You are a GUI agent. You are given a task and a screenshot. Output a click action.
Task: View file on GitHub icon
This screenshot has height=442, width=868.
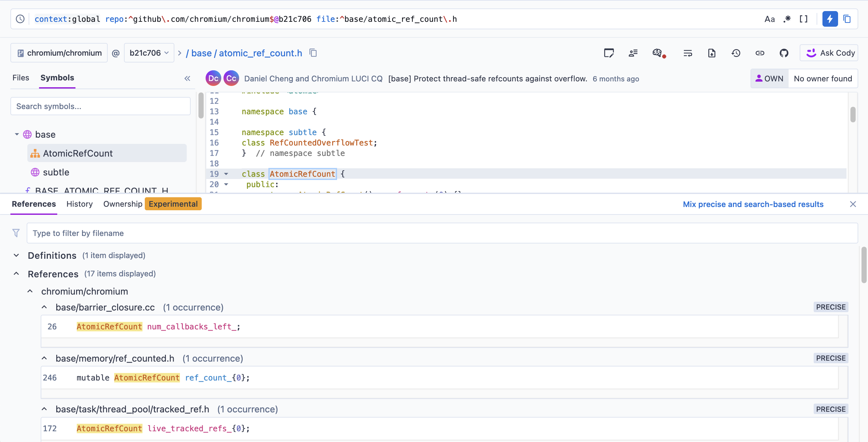point(784,53)
